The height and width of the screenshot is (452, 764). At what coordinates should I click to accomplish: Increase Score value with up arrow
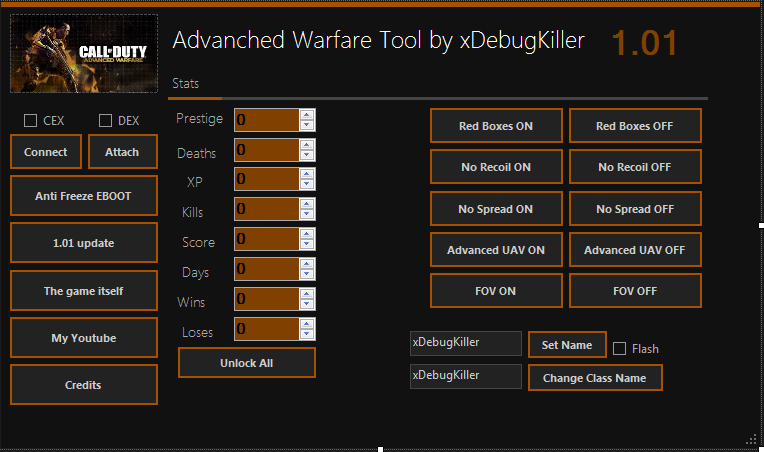(x=306, y=235)
